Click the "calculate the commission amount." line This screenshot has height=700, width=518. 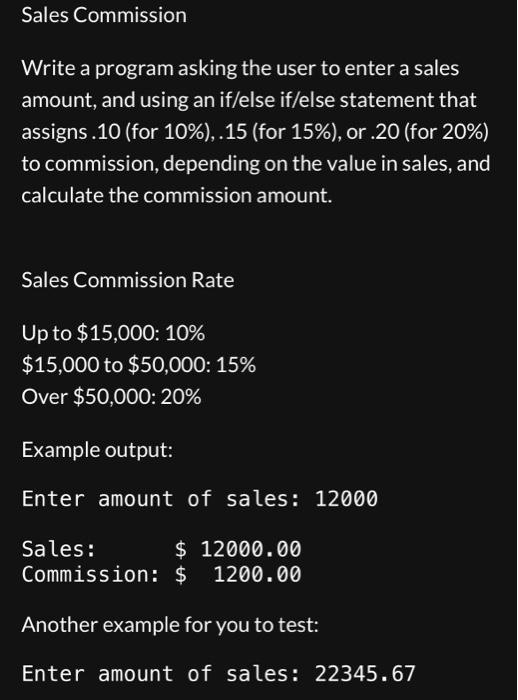point(177,196)
